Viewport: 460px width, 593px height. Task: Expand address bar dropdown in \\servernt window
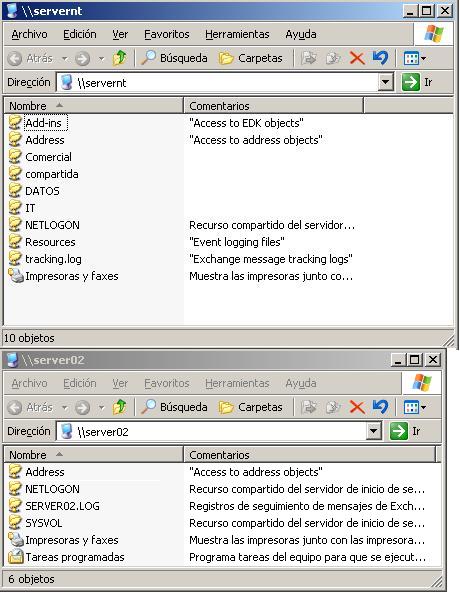pyautogui.click(x=385, y=82)
